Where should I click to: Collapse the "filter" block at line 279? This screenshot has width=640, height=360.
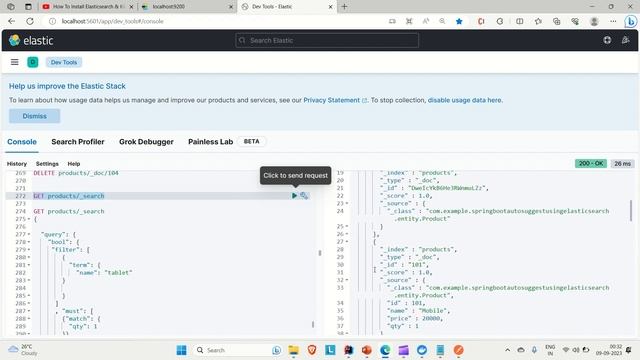[x=29, y=250]
